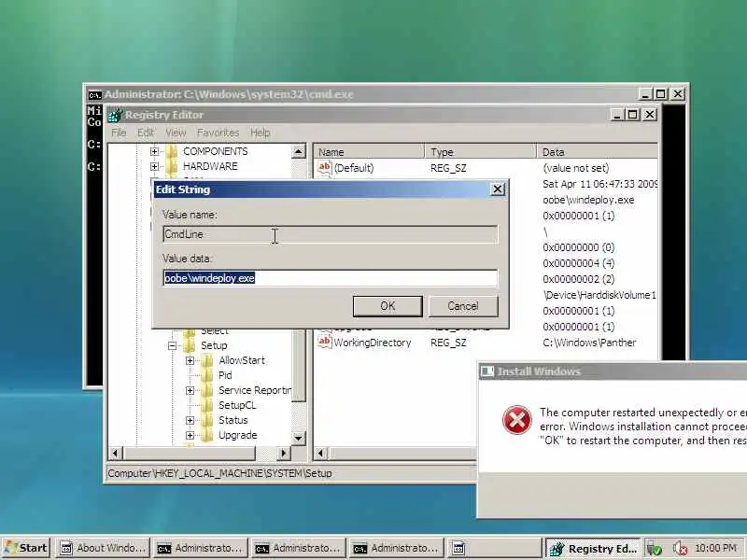Viewport: 747px width, 560px height.
Task: Click the Data column header
Action: [597, 152]
